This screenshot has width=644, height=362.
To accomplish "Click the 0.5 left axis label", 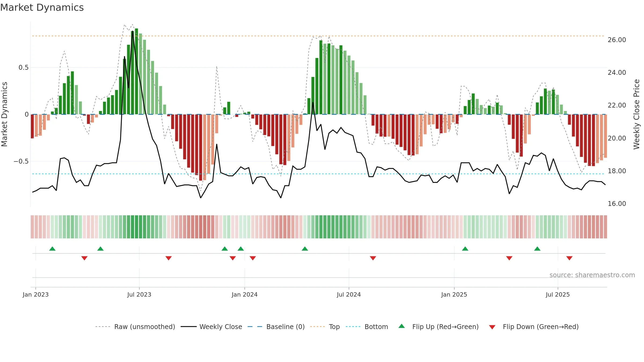I will [x=23, y=68].
